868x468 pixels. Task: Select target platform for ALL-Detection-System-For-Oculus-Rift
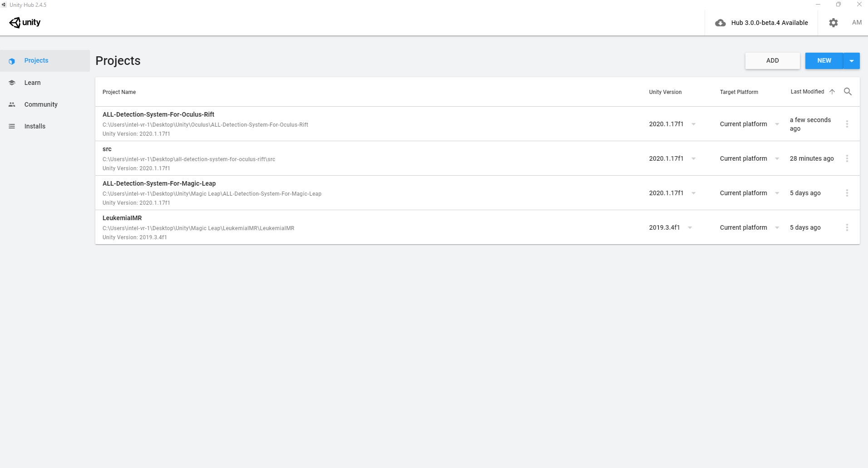coord(750,124)
